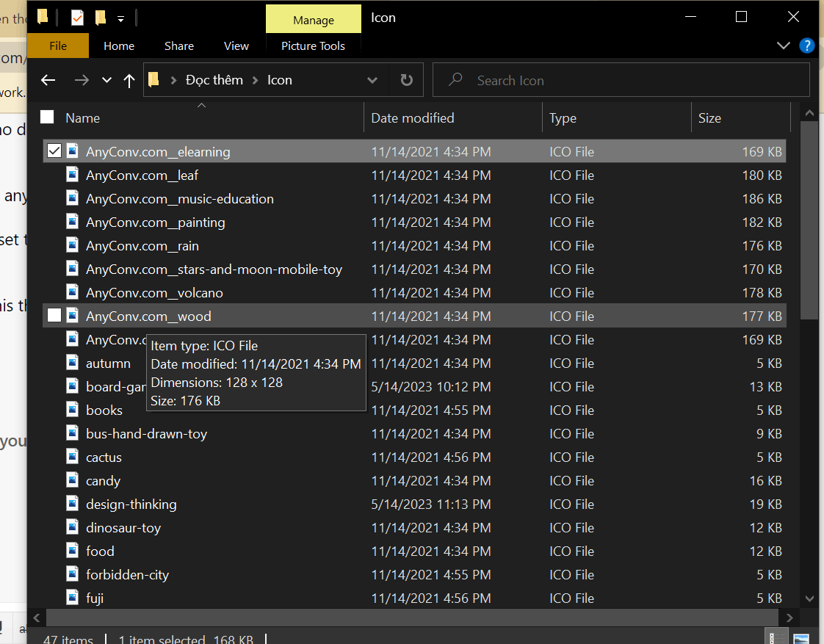Expand the chevron before Đọc thêm breadcrumb
The width and height of the screenshot is (824, 644).
(173, 80)
